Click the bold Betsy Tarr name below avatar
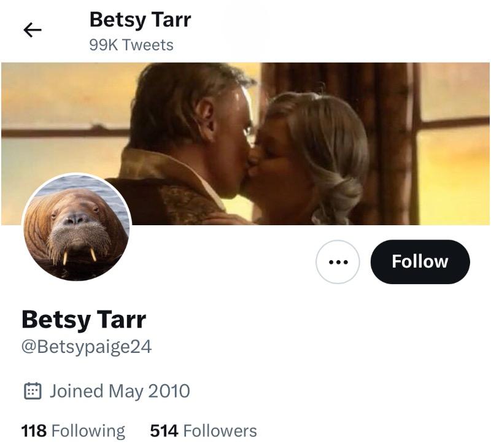Viewport: 491px width, 448px height. tap(83, 320)
